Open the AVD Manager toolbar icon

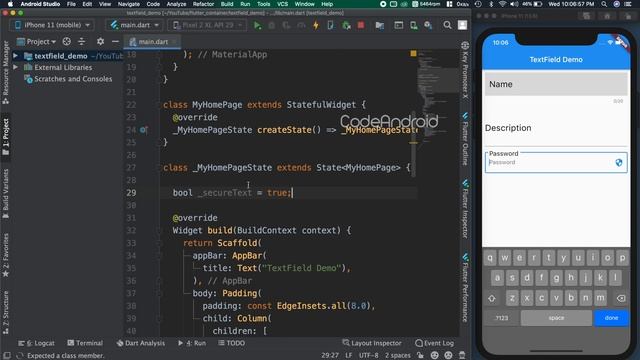[x=413, y=25]
